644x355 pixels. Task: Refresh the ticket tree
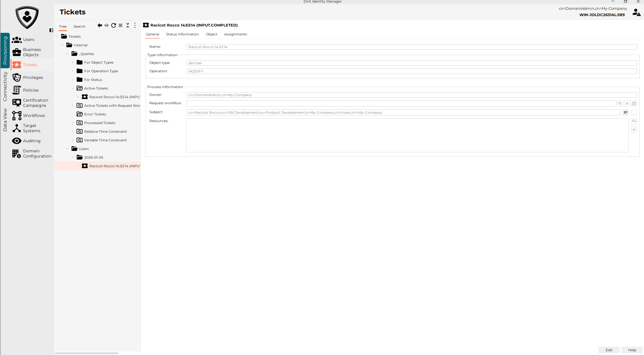coord(114,25)
